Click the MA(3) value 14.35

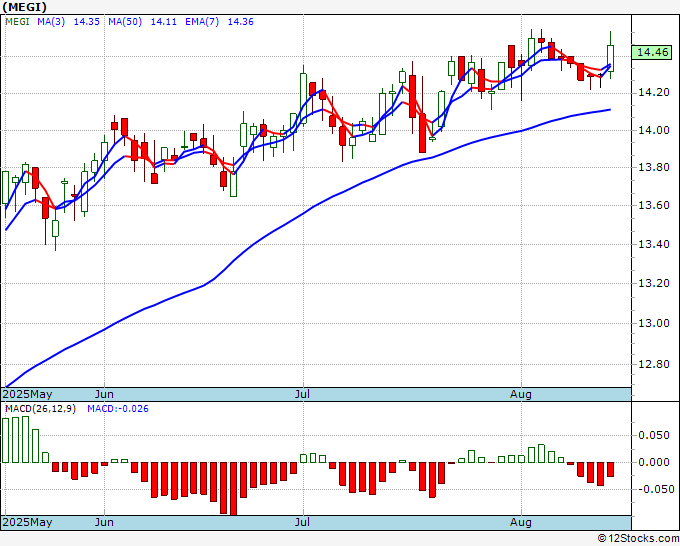pos(87,22)
